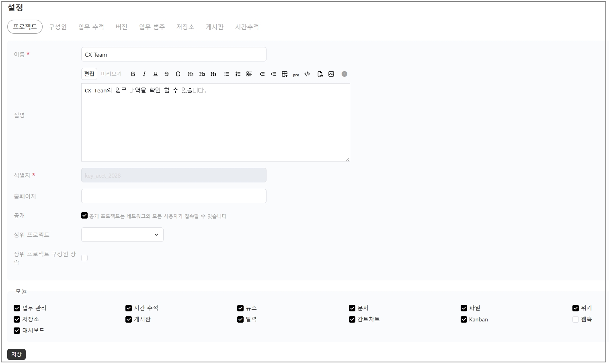Show the 미리보기 preview of description
Screen dimensions: 609x364
click(111, 74)
